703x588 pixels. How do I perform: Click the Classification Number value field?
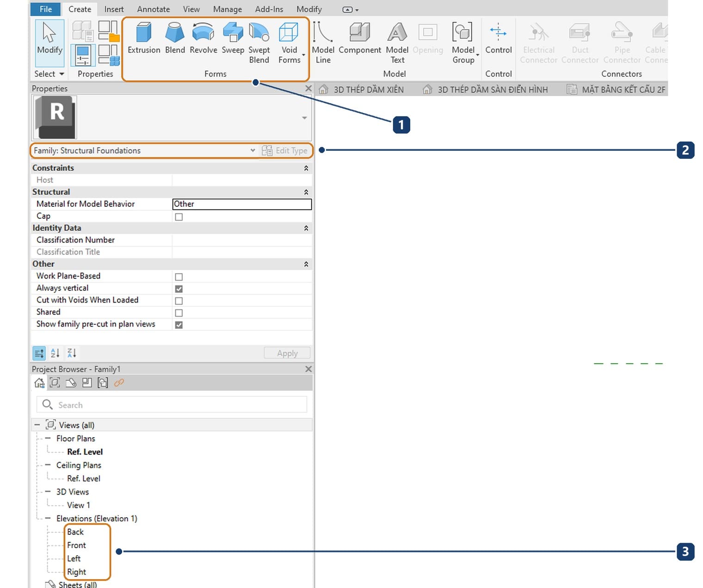(x=242, y=240)
